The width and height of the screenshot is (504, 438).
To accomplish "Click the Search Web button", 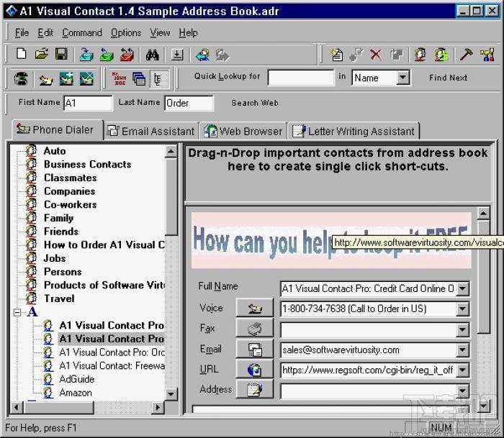I will point(255,103).
